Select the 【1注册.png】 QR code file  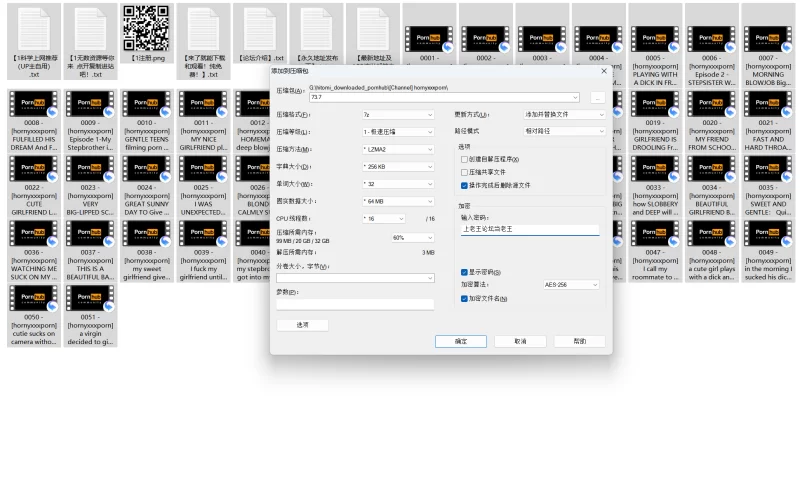145,28
